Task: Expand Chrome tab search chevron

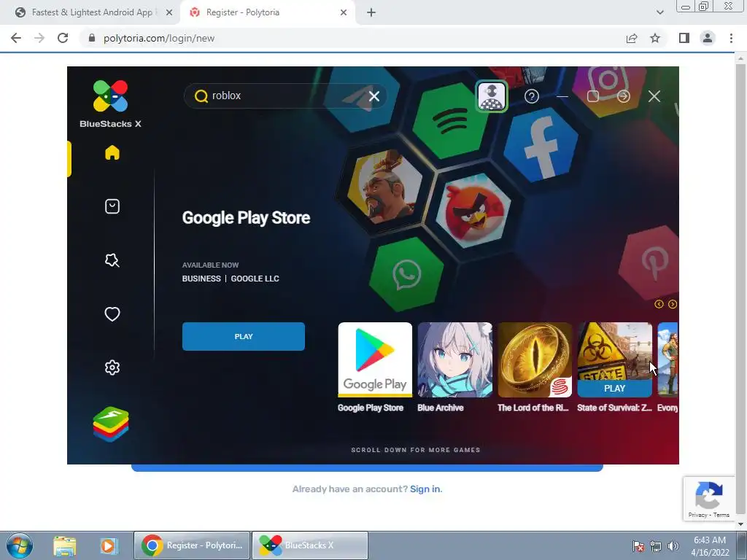Action: point(659,12)
